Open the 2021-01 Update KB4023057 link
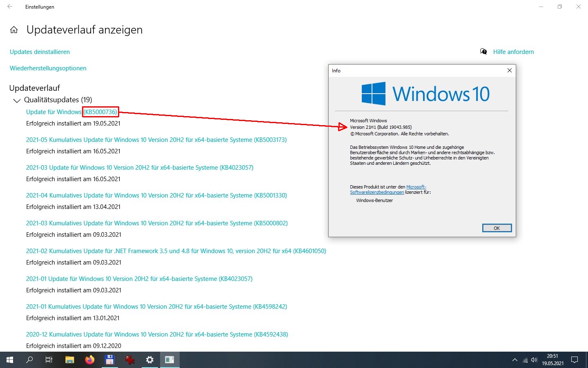This screenshot has width=588, height=368. click(x=139, y=279)
